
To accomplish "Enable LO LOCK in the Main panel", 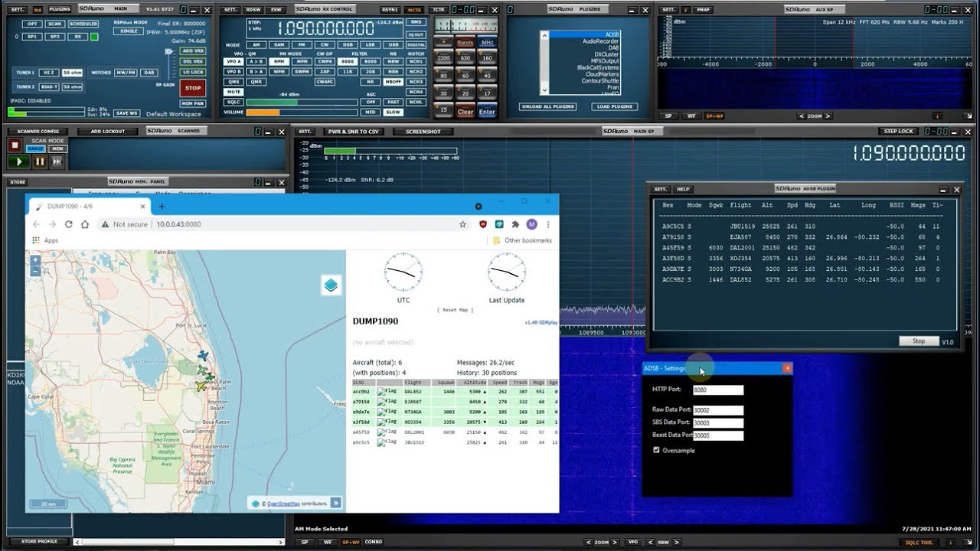I will 192,72.
